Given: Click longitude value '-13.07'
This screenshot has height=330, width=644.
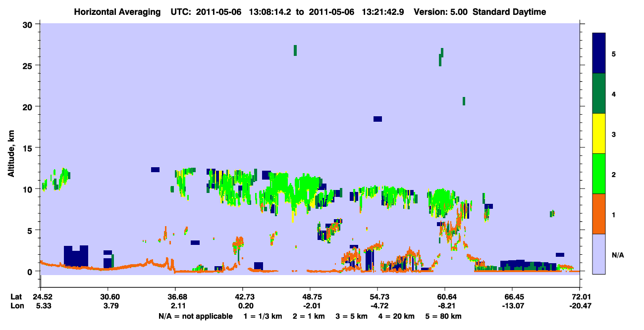Looking at the screenshot, I should [512, 306].
